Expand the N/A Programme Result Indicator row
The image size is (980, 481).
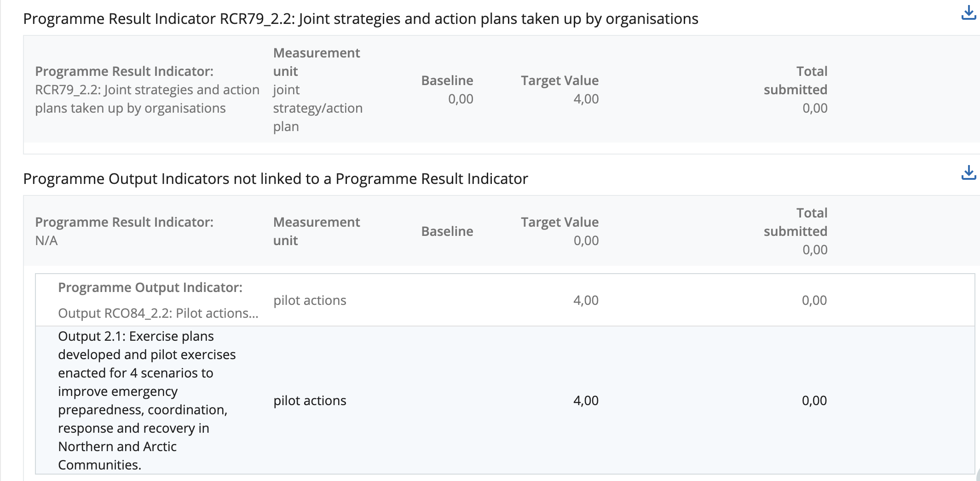124,231
